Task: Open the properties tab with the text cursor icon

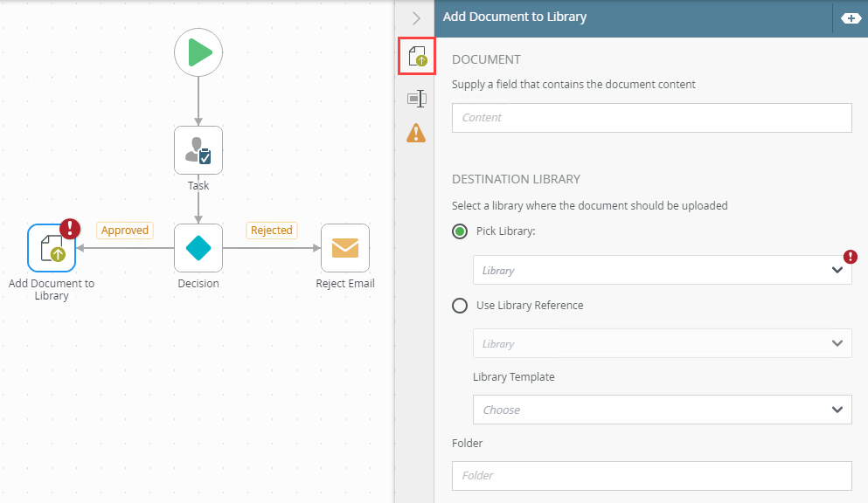Action: pyautogui.click(x=416, y=99)
